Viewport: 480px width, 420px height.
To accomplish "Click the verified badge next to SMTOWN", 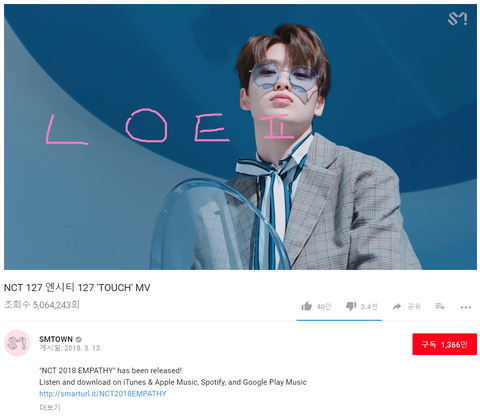I will click(x=78, y=339).
